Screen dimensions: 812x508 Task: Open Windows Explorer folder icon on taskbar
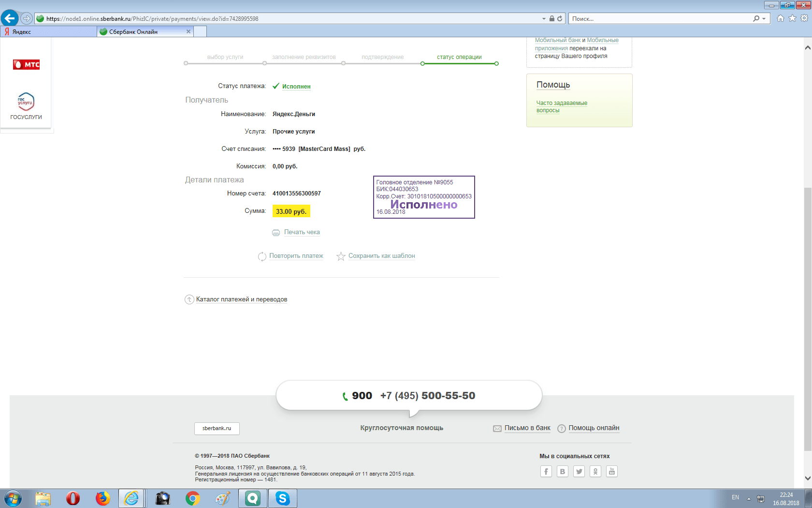coord(43,498)
